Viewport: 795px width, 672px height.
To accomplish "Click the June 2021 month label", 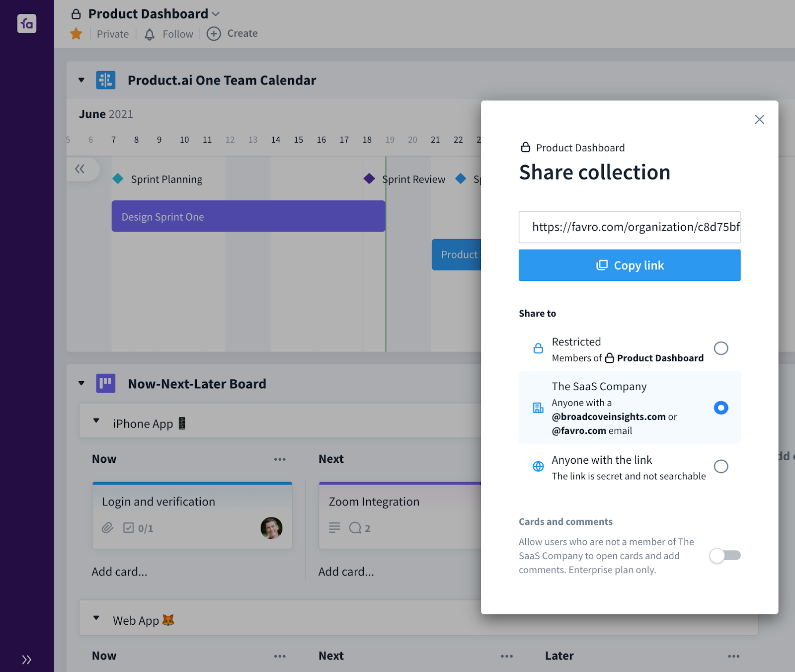I will pos(106,114).
